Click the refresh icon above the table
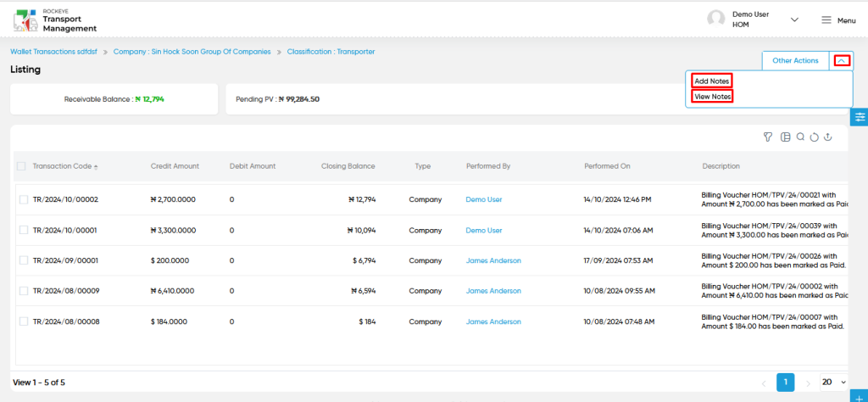The image size is (868, 402). tap(814, 138)
